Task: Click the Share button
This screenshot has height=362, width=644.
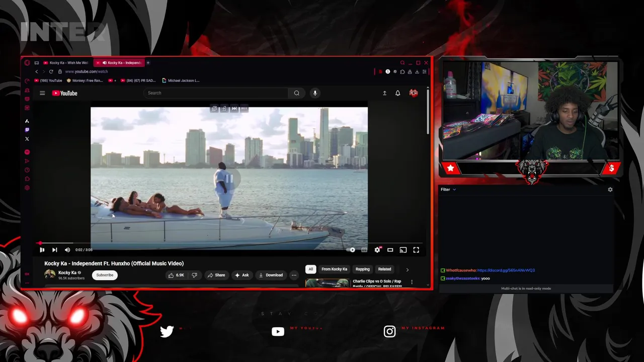Action: (x=216, y=275)
